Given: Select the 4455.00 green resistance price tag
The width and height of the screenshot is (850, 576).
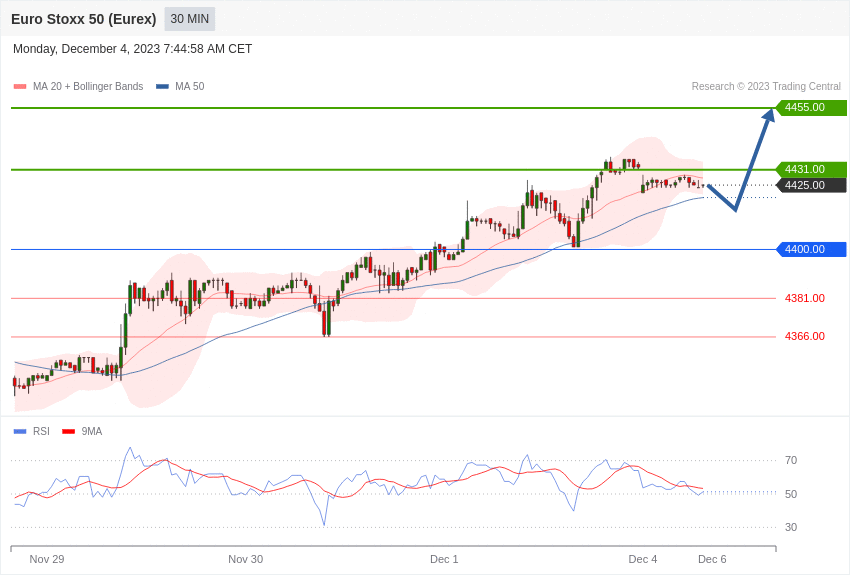Looking at the screenshot, I should click(811, 108).
